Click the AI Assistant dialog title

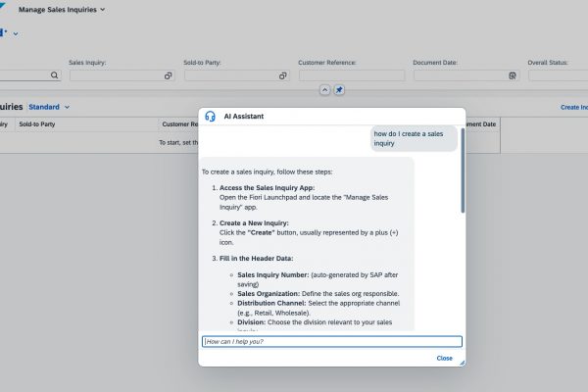click(244, 117)
